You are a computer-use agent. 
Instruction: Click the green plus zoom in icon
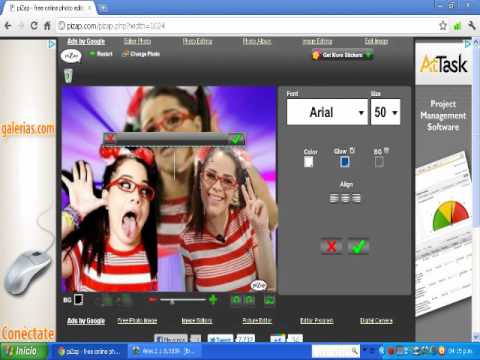coord(213,300)
